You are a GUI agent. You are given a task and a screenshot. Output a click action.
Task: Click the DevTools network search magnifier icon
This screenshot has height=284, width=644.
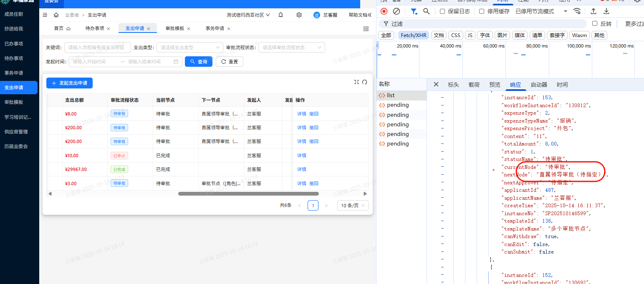(426, 11)
